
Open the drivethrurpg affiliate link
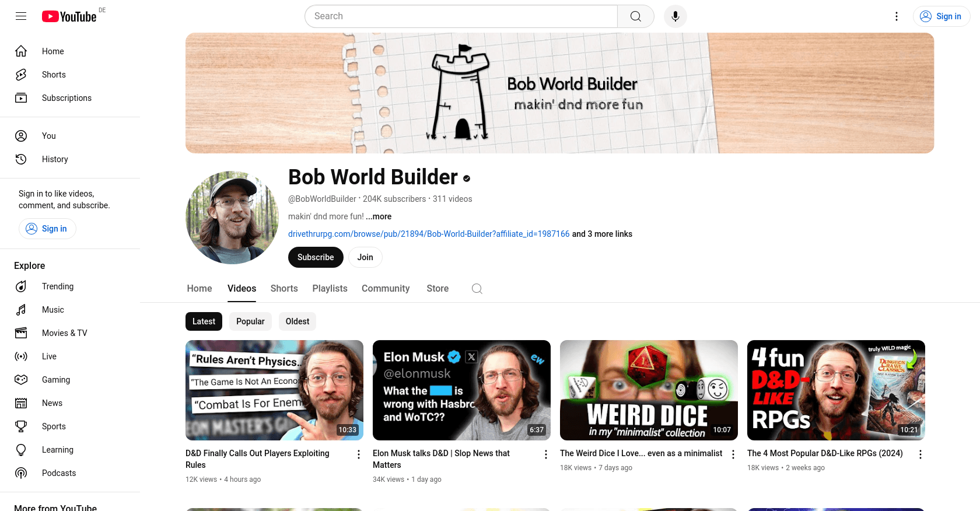pos(429,234)
